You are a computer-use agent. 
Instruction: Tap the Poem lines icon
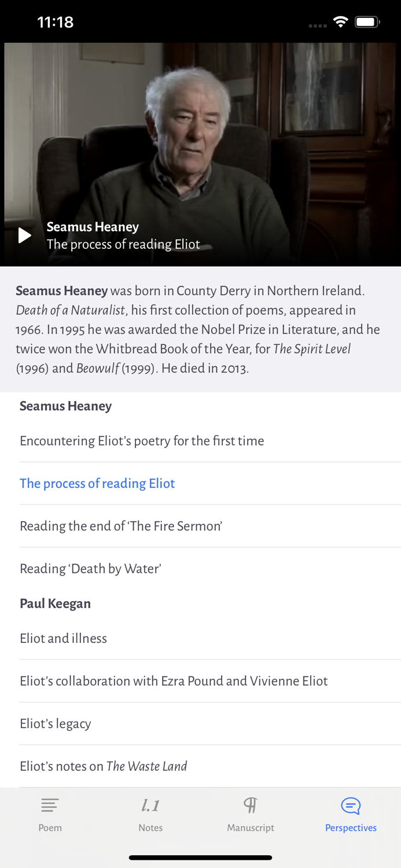[x=50, y=805]
